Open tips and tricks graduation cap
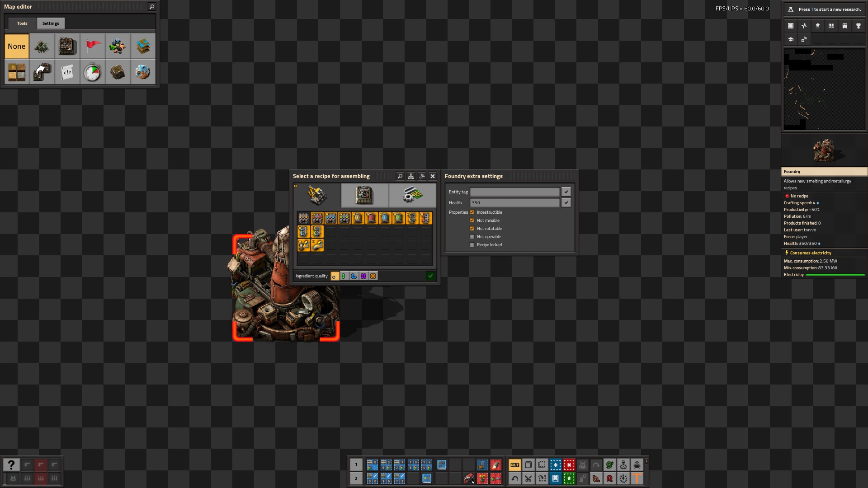The image size is (868, 488). coord(791,39)
